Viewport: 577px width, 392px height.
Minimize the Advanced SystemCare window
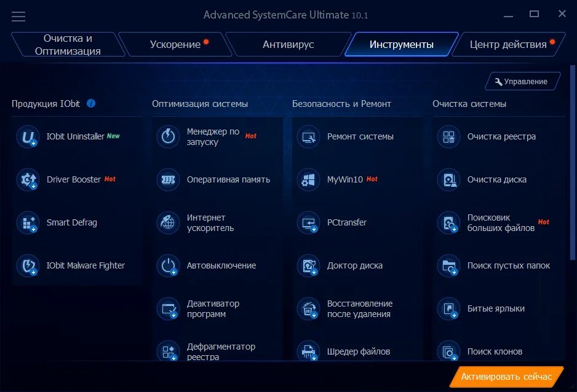pos(508,15)
